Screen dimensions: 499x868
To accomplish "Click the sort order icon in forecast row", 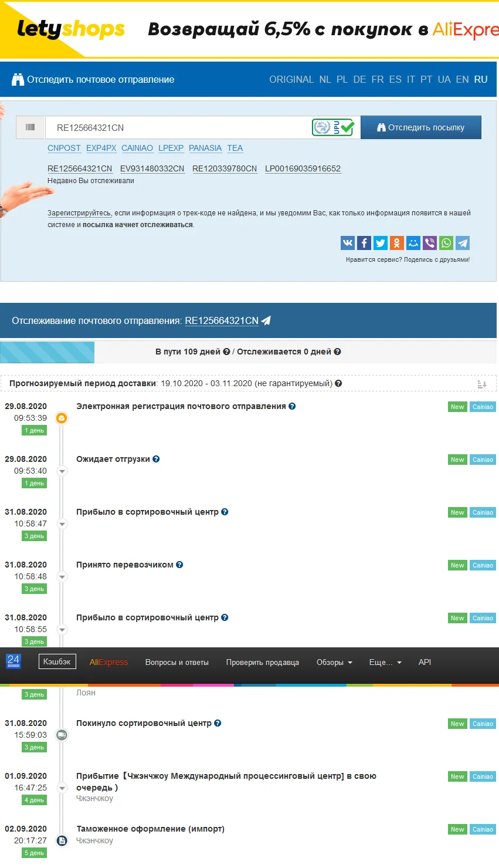I will pyautogui.click(x=482, y=384).
